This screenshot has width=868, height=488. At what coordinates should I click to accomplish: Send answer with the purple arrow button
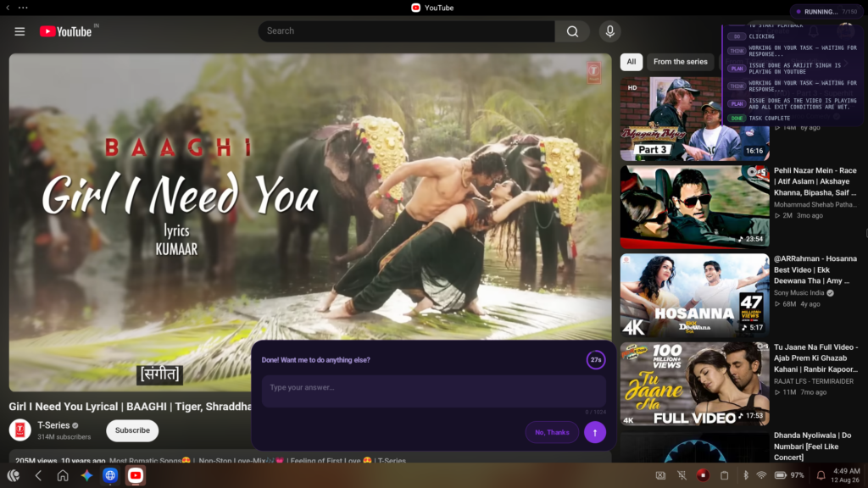595,432
